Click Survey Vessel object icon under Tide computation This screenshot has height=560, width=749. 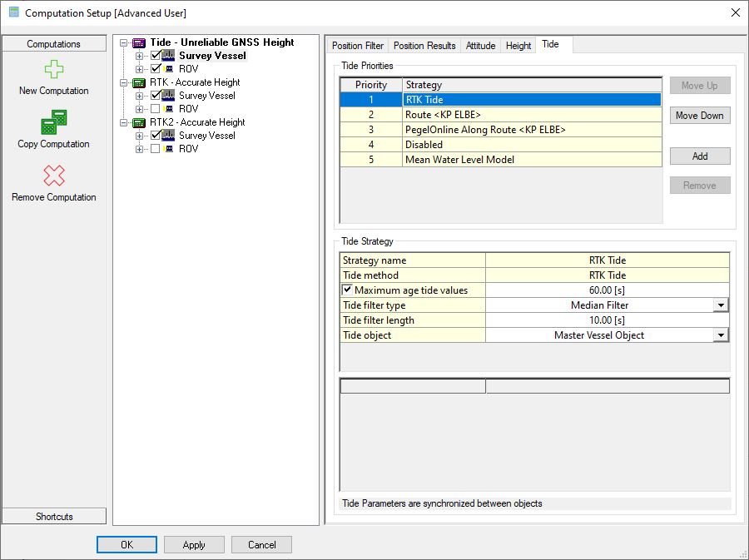[x=168, y=56]
